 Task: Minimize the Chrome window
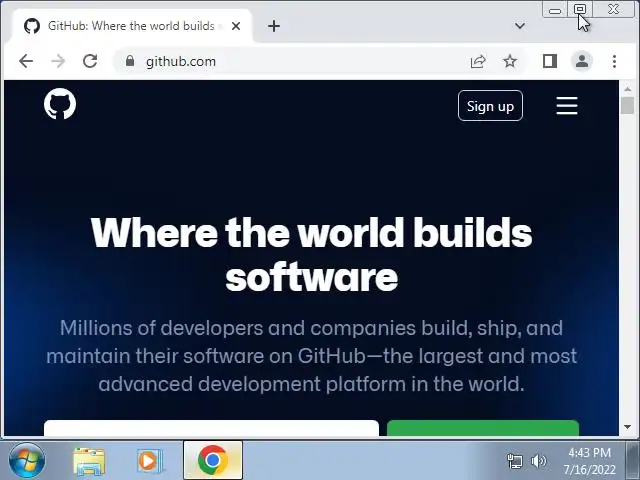pyautogui.click(x=555, y=9)
